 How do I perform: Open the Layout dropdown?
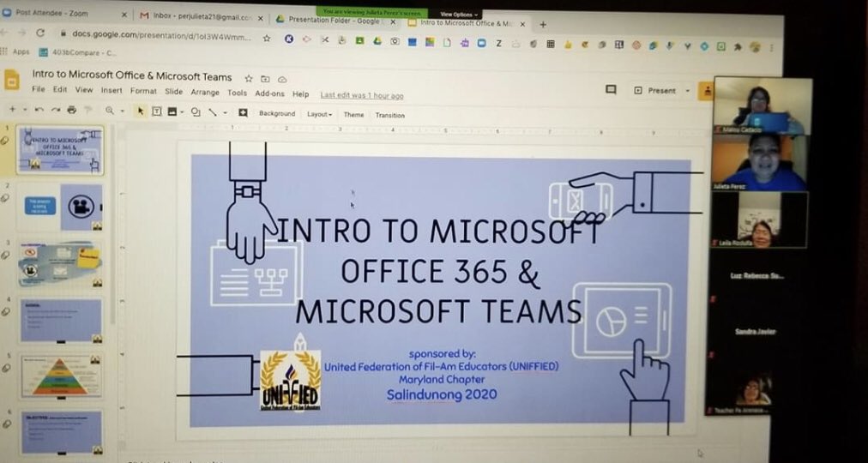pos(319,115)
